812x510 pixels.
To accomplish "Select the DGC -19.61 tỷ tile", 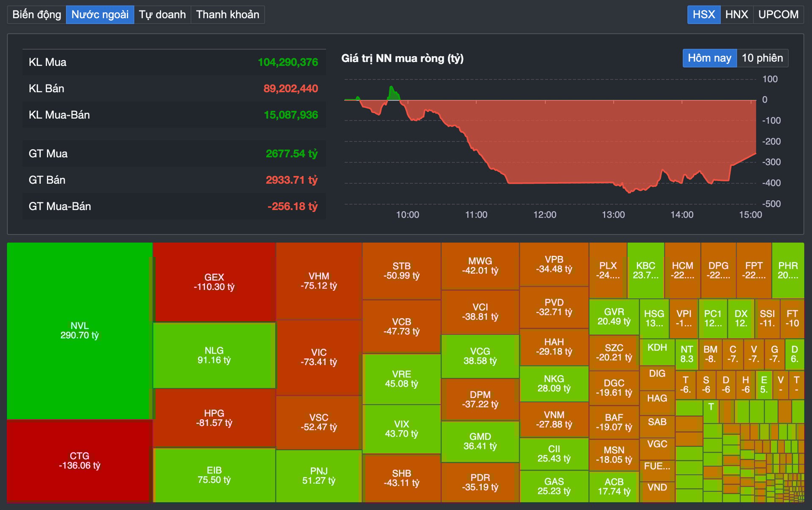I will (x=614, y=388).
